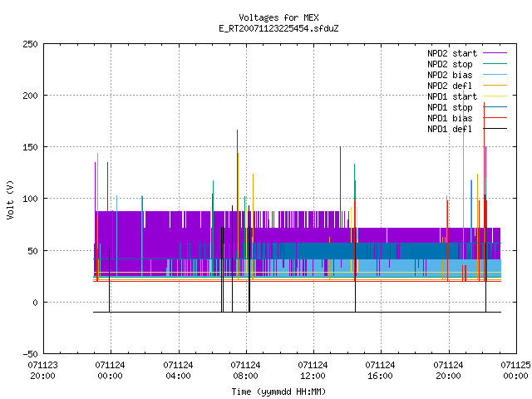Viewport: 532px width, 399px height.
Task: Click the 'NPD2 stop' legend label
Action: pos(450,64)
